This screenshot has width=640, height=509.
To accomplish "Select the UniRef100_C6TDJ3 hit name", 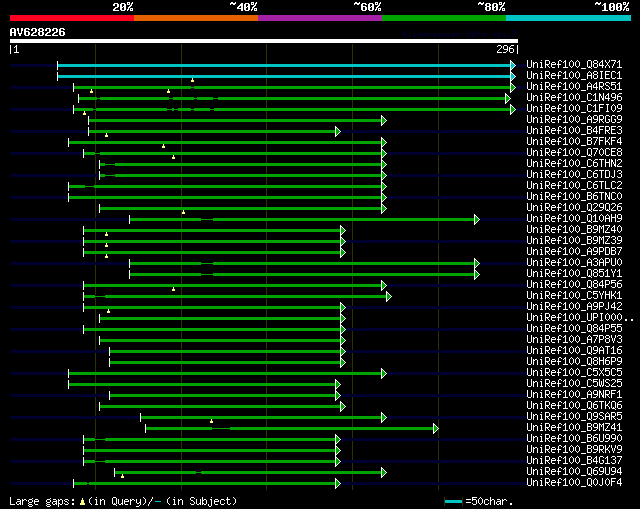I will (x=574, y=175).
